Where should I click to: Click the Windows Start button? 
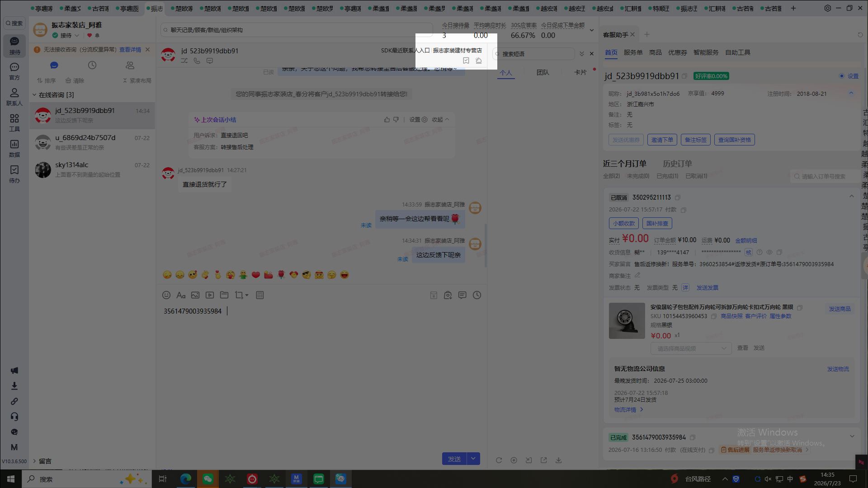click(11, 479)
